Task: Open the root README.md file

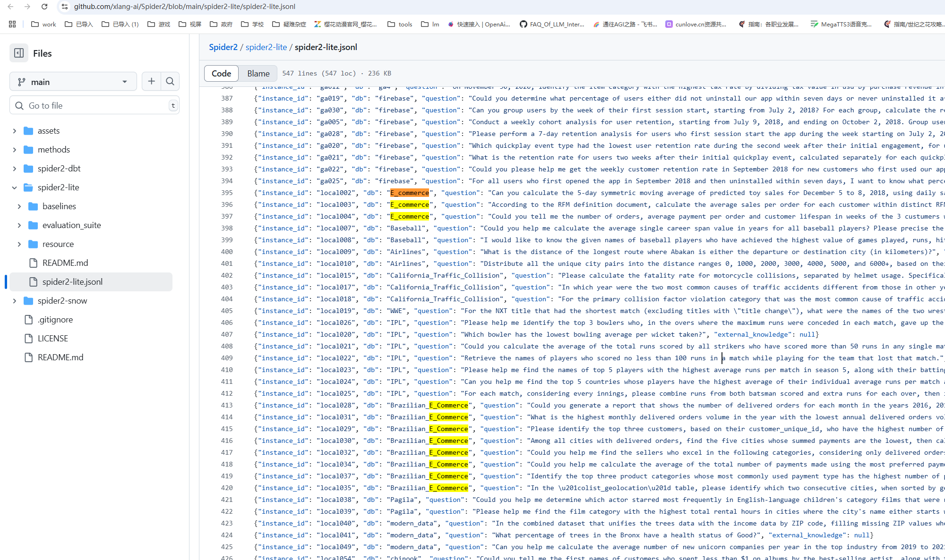Action: (60, 357)
